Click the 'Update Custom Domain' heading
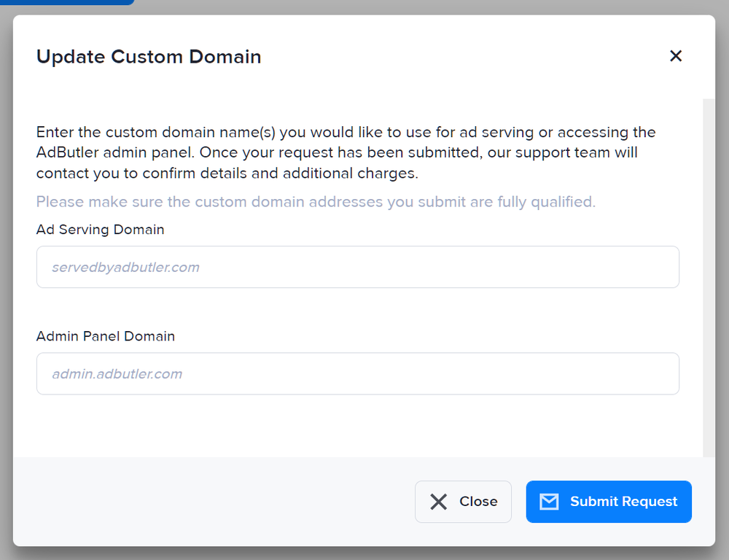Viewport: 729px width, 560px height. [149, 57]
